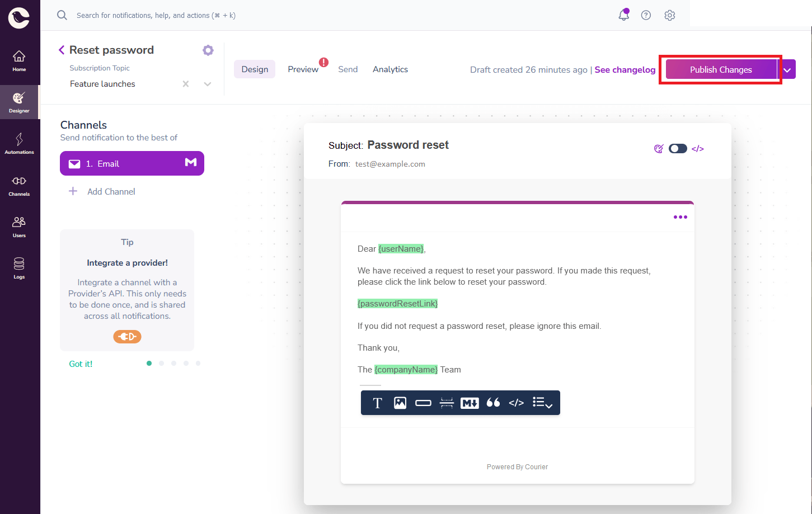Open the brand theme paintbrush icon
812x514 pixels.
[x=659, y=148]
